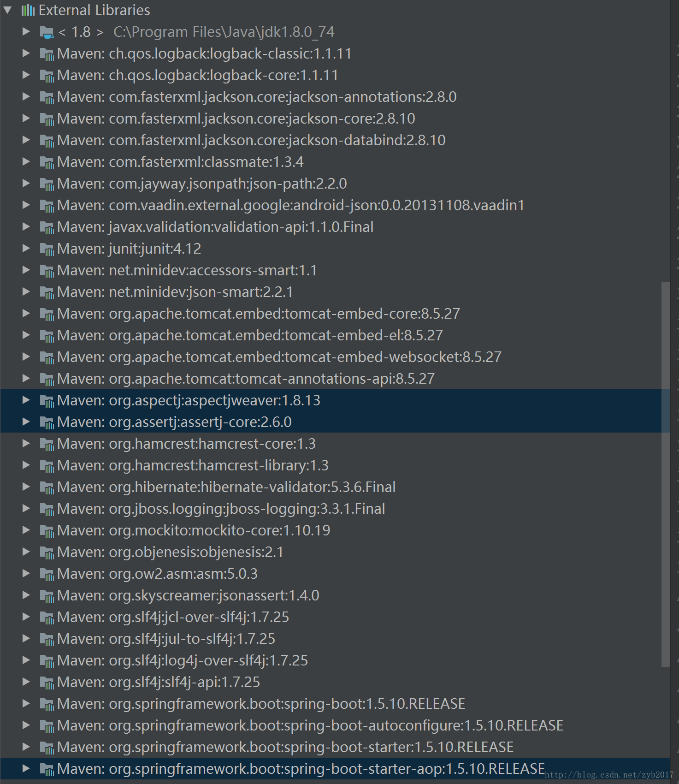This screenshot has width=679, height=784.
Task: Select 'Maven: junit:junit:4.12' row
Action: pyautogui.click(x=335, y=249)
